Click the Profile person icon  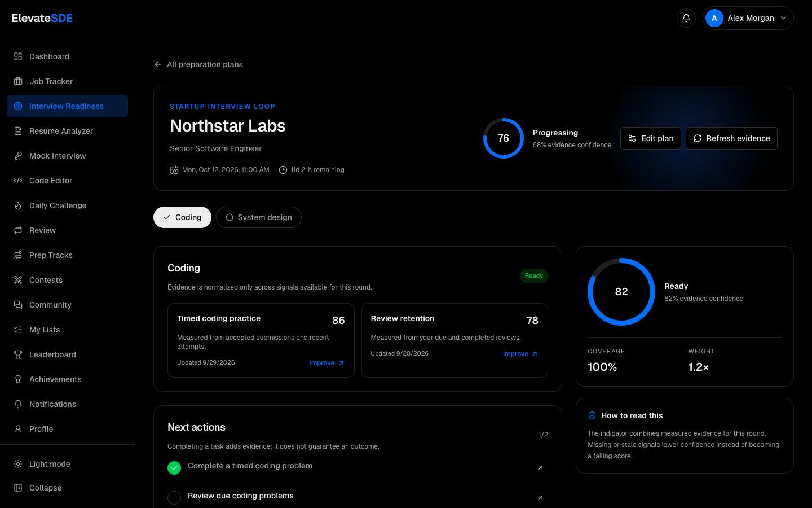pos(18,429)
